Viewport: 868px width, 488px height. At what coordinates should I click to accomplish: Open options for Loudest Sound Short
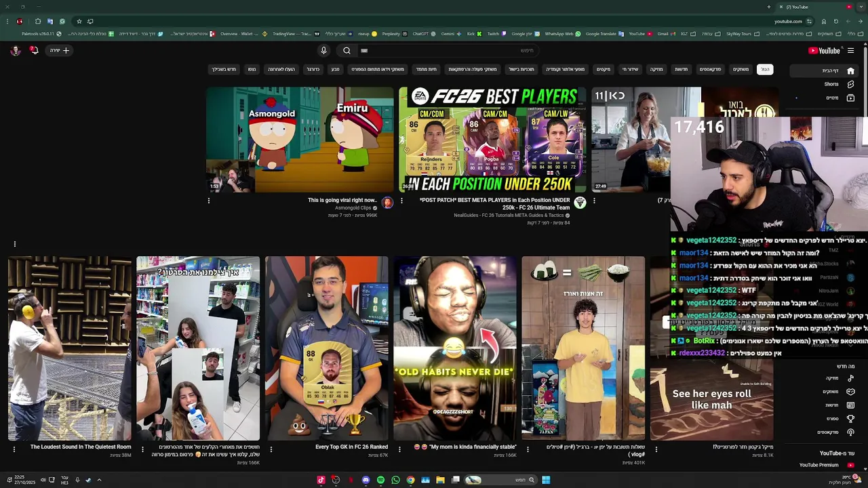[x=14, y=449]
